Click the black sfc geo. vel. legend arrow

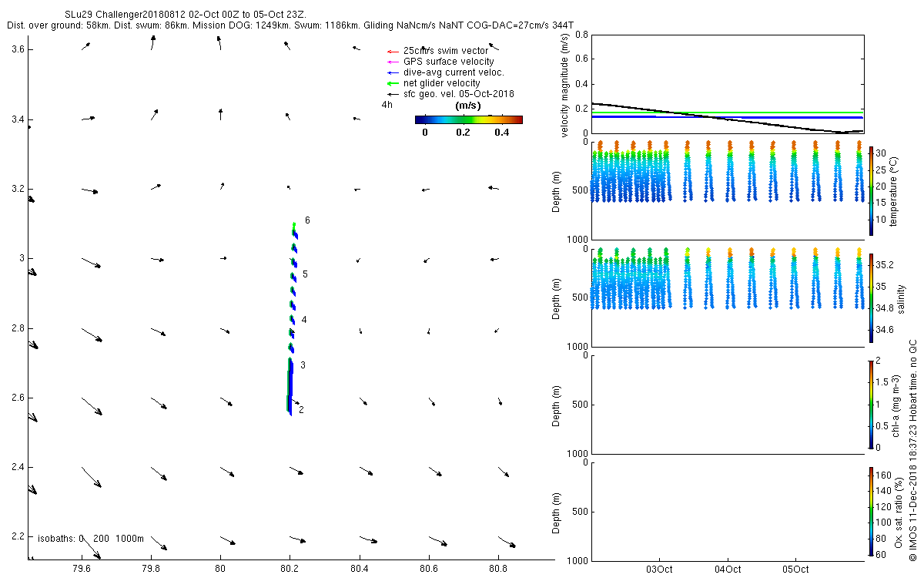pyautogui.click(x=393, y=94)
